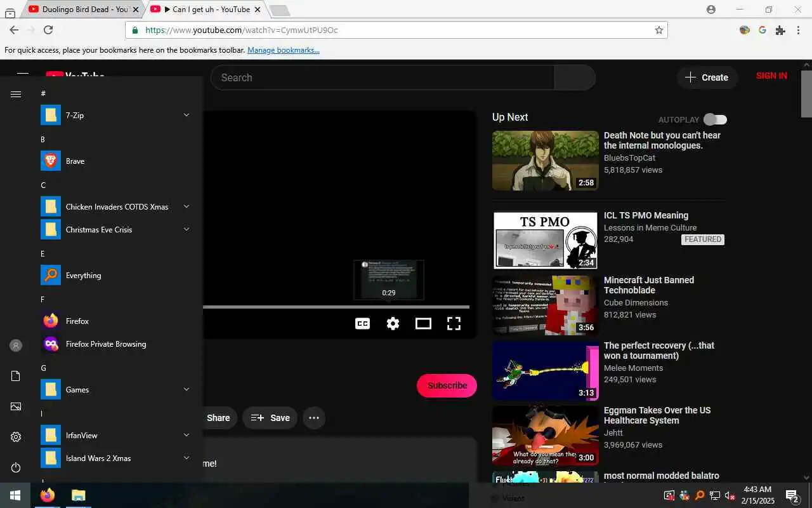Open The perfect recovery video title
The width and height of the screenshot is (812, 508).
click(x=659, y=351)
